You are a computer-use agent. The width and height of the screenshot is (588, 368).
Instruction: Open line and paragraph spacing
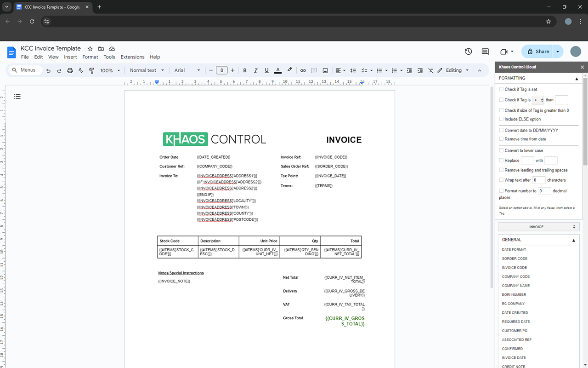[353, 70]
